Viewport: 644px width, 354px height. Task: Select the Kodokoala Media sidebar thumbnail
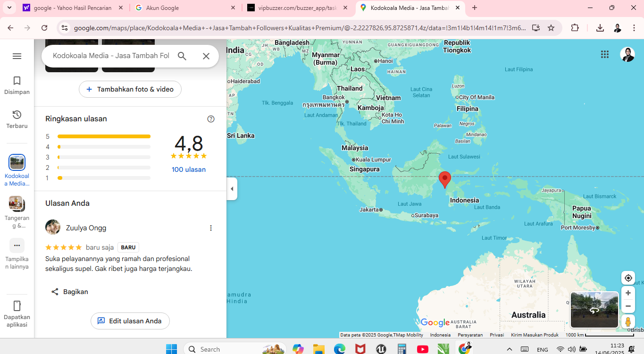[x=17, y=162]
